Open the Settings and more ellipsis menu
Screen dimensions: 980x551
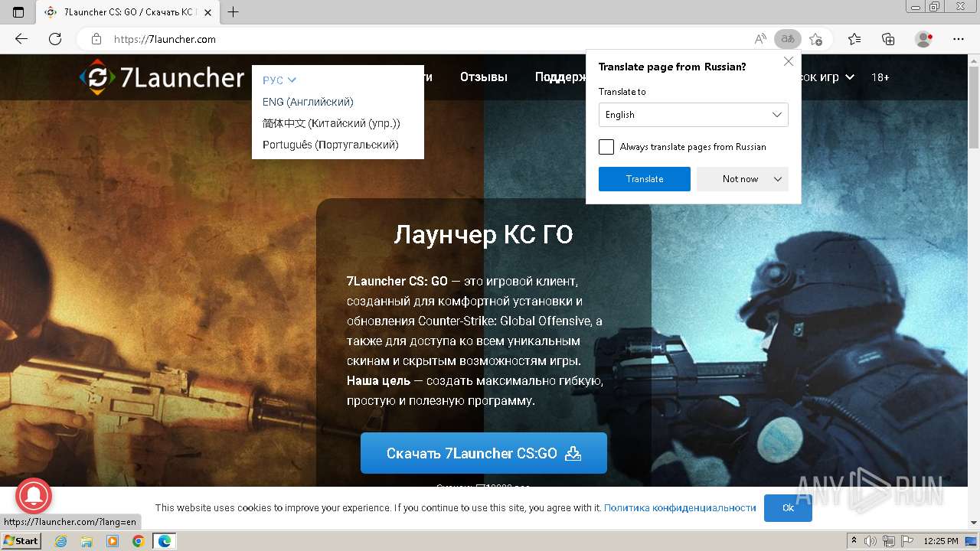coord(959,39)
